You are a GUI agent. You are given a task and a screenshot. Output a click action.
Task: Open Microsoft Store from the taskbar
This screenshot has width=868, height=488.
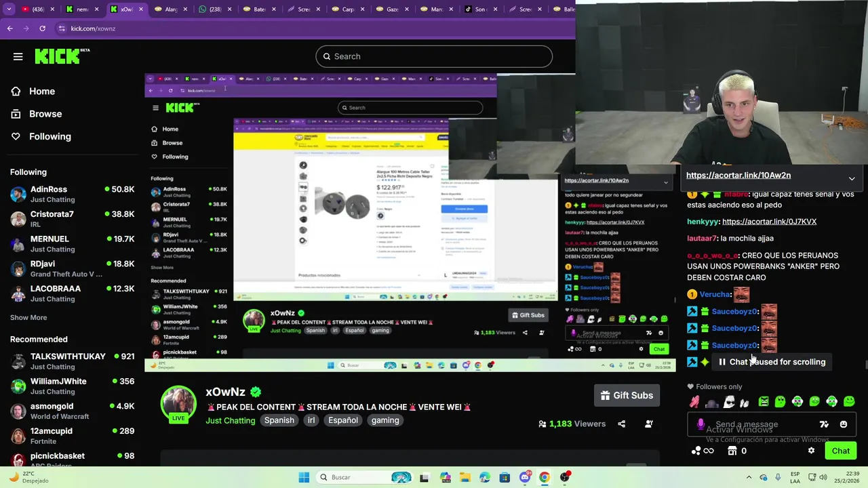click(x=505, y=477)
